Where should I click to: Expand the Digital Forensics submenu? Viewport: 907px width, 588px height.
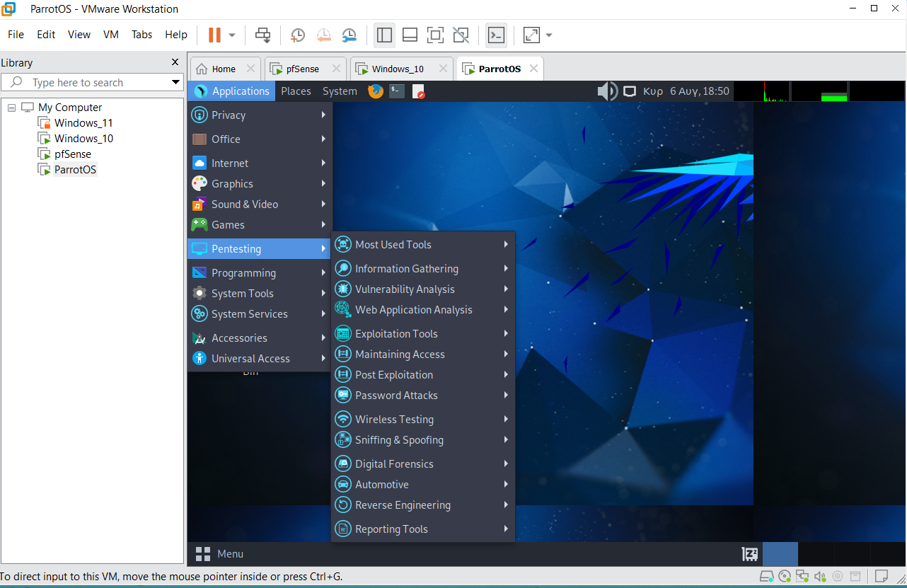(423, 463)
